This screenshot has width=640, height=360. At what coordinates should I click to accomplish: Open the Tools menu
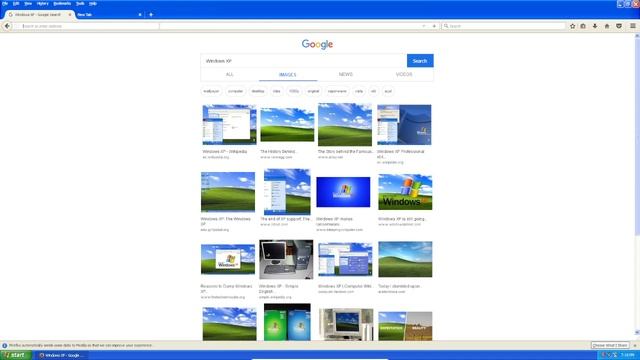[80, 3]
